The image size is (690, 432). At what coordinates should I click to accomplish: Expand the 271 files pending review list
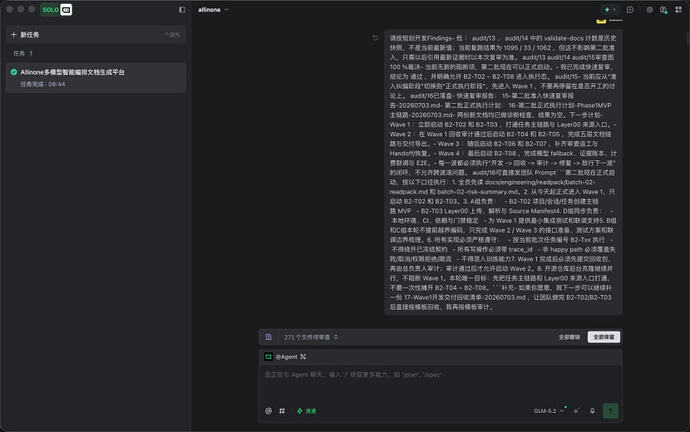point(311,337)
